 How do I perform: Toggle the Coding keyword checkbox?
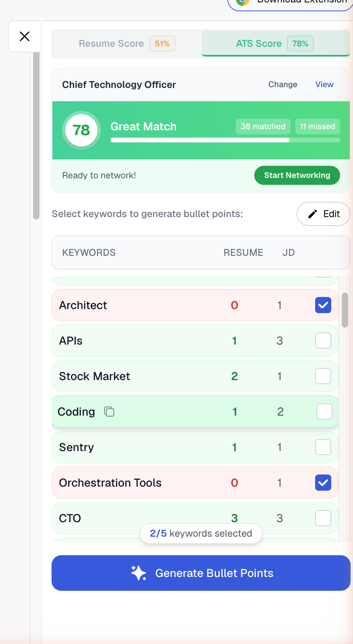323,411
